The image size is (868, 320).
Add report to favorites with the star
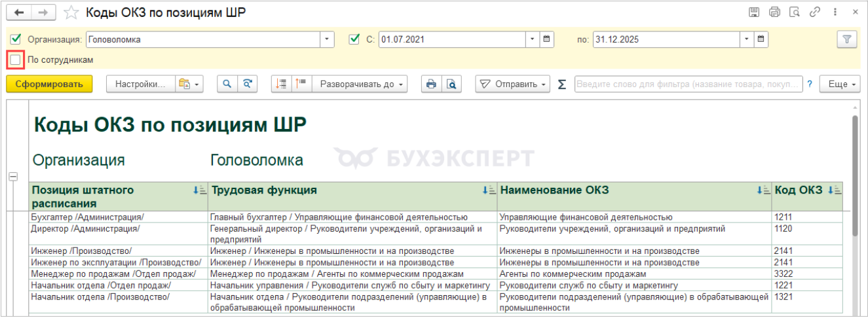[71, 12]
